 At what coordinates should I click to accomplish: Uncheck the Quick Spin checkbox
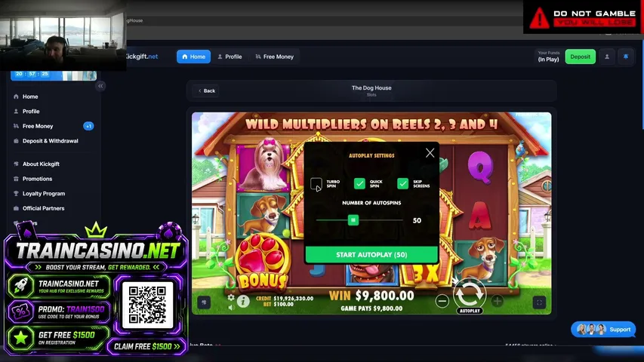[359, 183]
